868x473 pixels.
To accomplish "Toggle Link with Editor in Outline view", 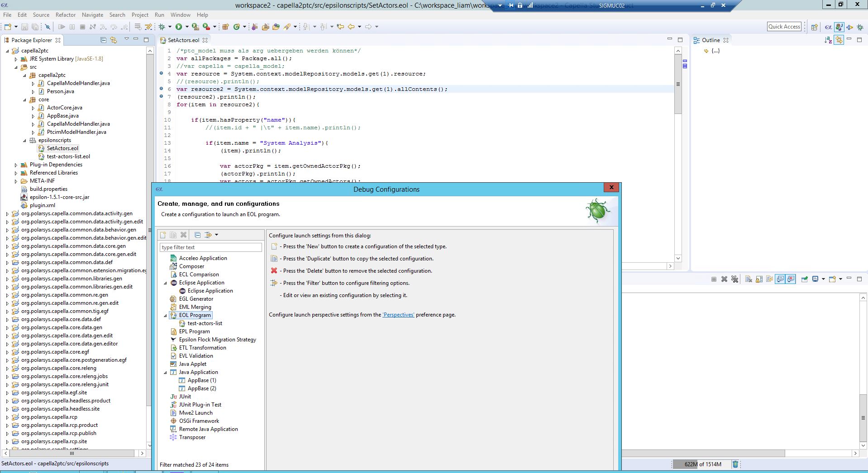I will 839,40.
